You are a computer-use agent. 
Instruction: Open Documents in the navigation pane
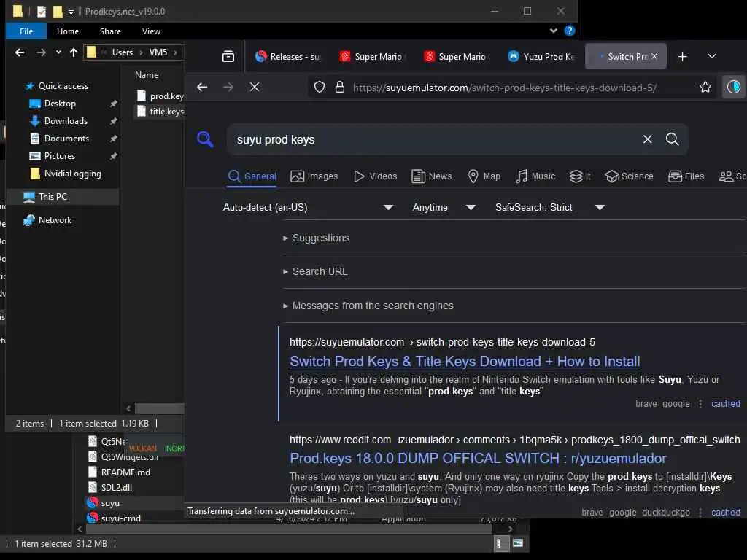(x=66, y=139)
